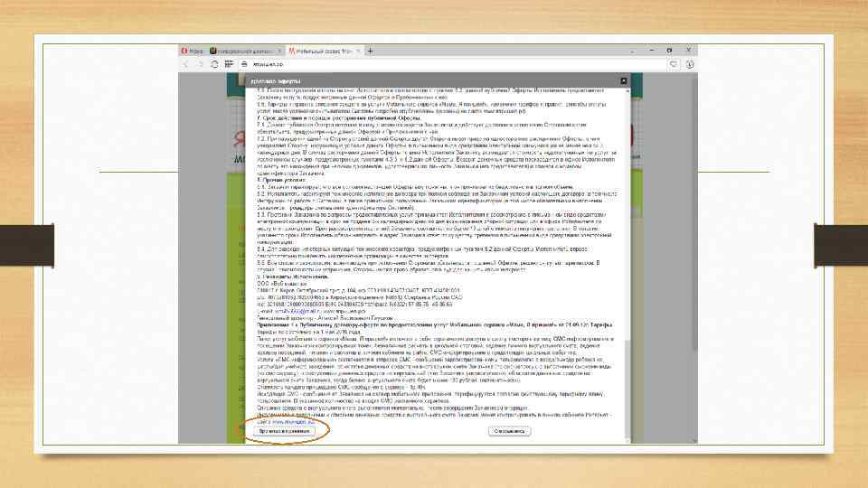Click the '9. Реквизиты Исполнителя' heading

pos(292,277)
